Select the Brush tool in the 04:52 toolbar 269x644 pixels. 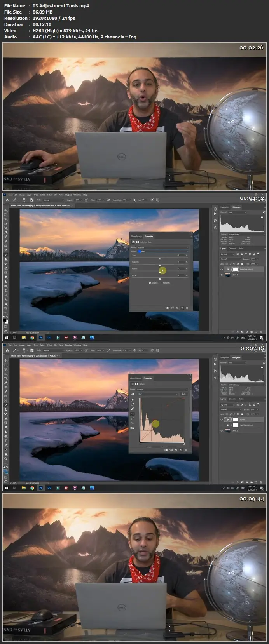(x=5, y=255)
